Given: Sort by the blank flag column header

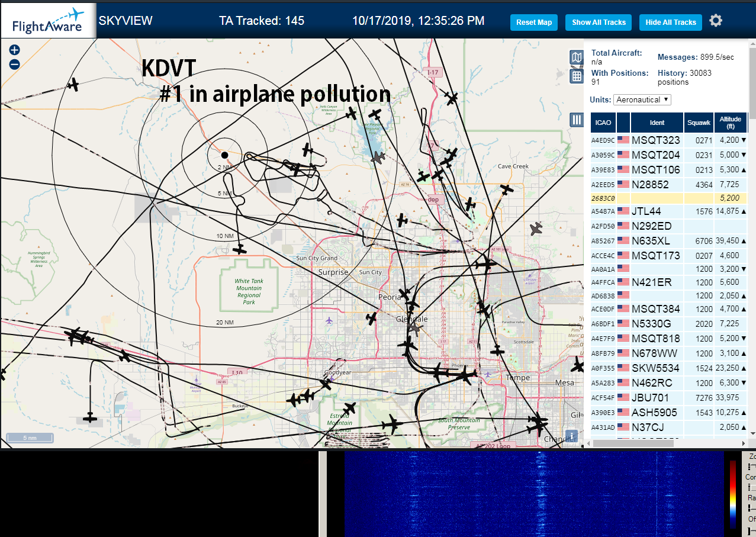Looking at the screenshot, I should coord(623,123).
